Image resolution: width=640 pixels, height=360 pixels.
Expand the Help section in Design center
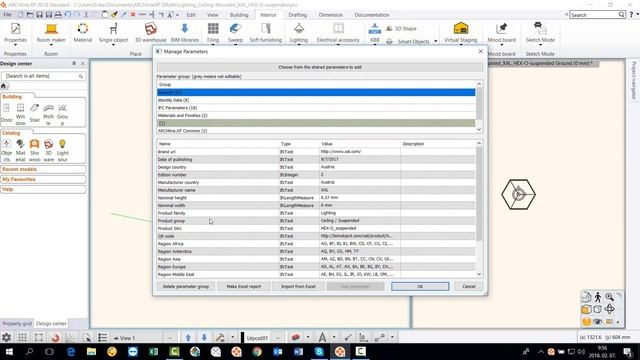(43, 189)
